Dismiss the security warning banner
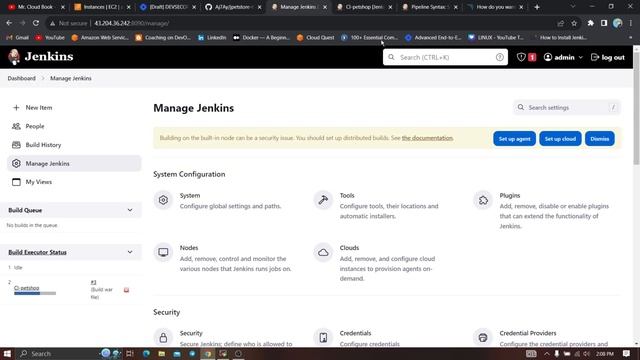The image size is (640, 360). pyautogui.click(x=599, y=139)
